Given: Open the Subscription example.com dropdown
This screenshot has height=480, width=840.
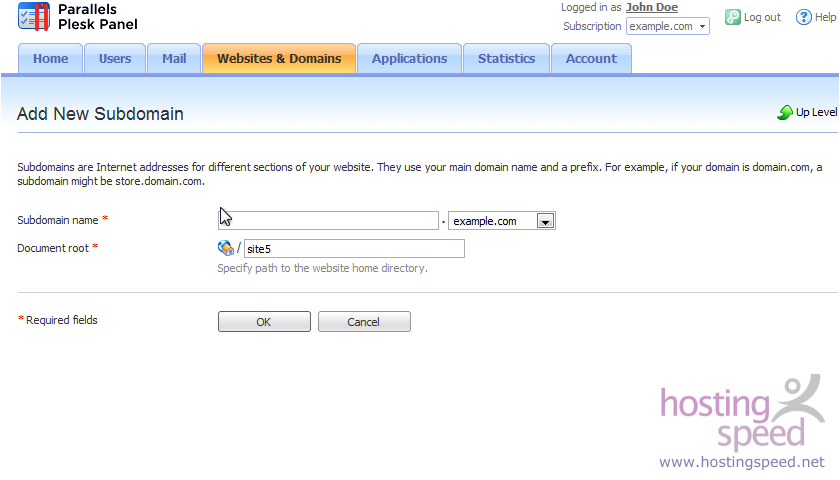Looking at the screenshot, I should tap(668, 26).
